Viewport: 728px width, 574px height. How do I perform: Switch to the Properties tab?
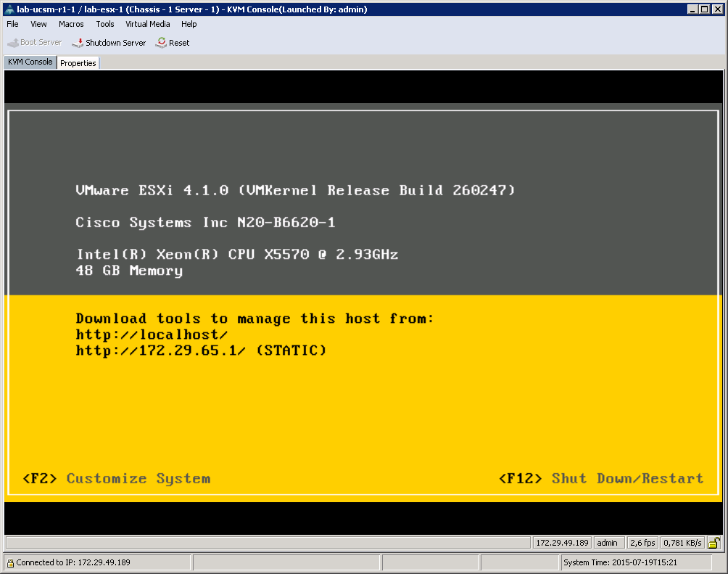(x=78, y=63)
